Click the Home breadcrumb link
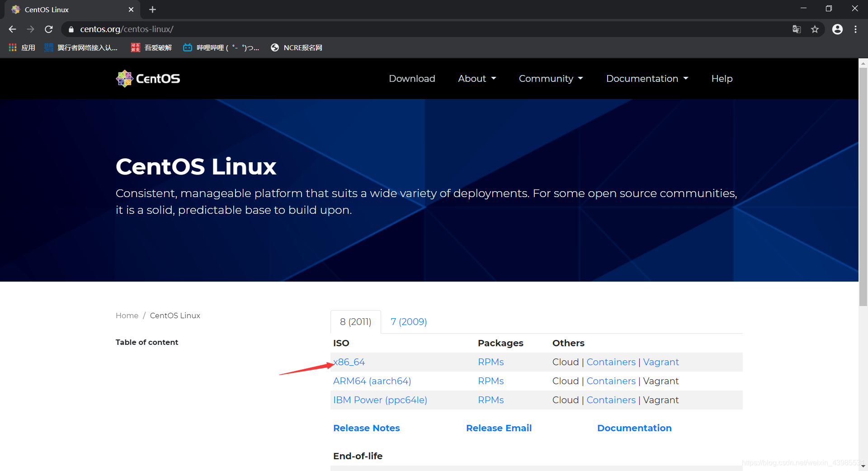 [x=127, y=316]
